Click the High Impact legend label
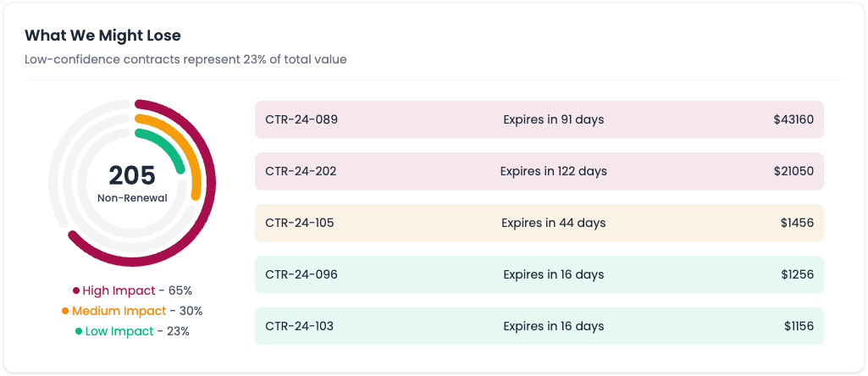The height and width of the screenshot is (376, 868). 119,290
